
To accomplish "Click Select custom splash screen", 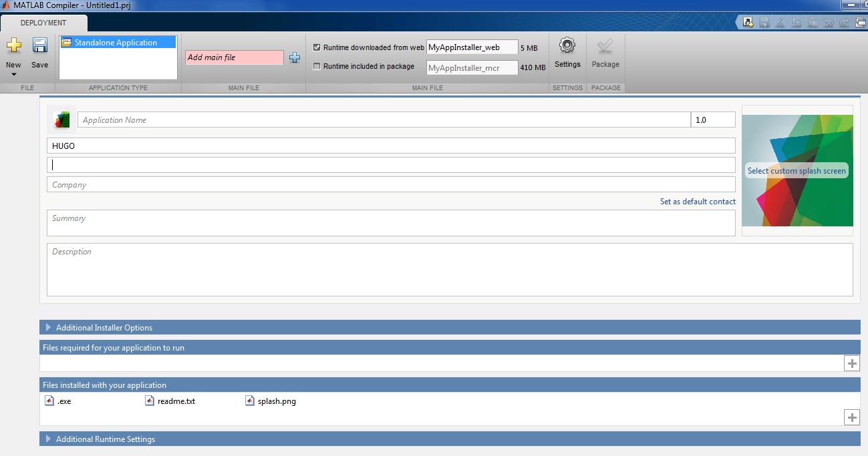I will [x=797, y=170].
